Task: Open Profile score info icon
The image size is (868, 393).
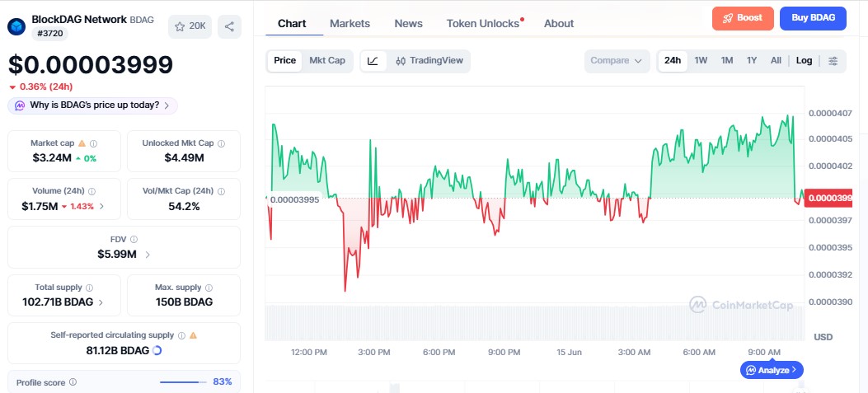Action: tap(73, 382)
